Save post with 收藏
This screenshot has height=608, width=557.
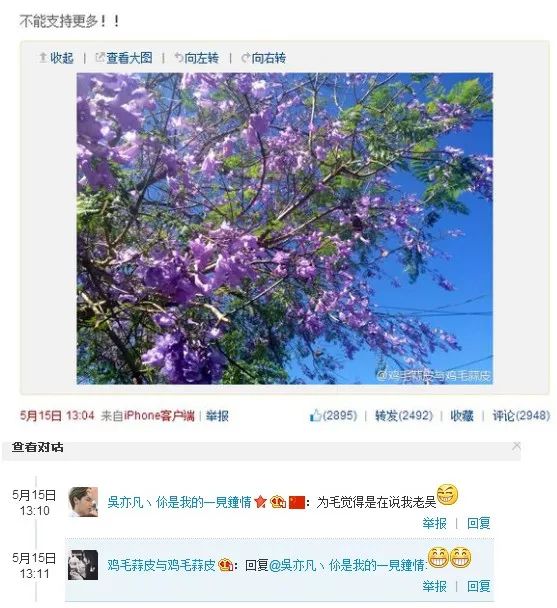(462, 416)
